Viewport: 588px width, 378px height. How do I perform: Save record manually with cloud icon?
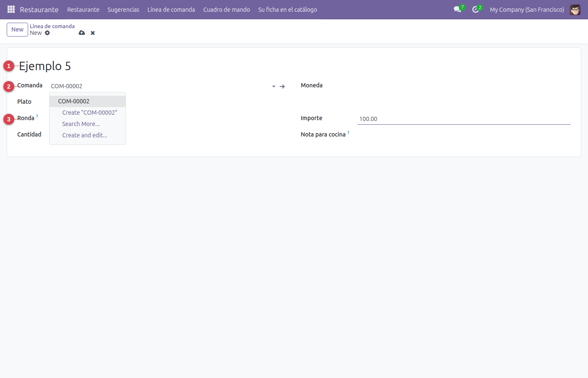82,33
